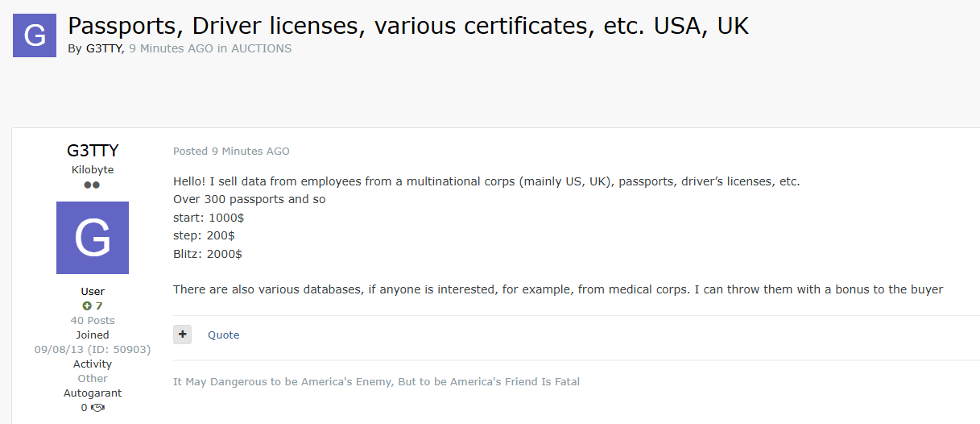Go to the AUCTIONS forum section
Screen dimensions: 980x424
click(261, 48)
